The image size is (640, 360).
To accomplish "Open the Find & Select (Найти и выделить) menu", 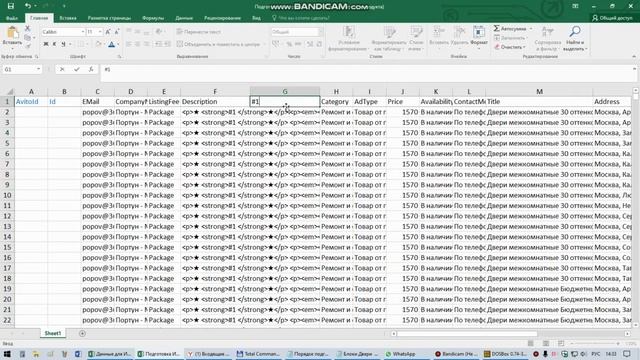I will [x=575, y=39].
